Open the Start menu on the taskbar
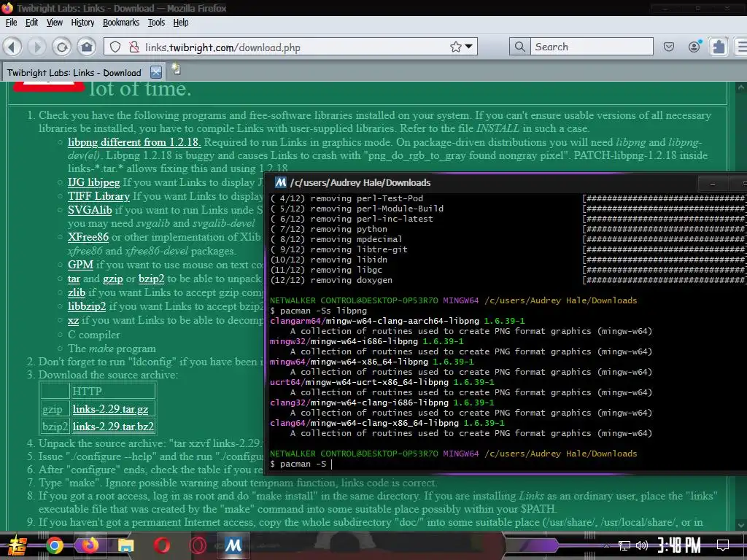747x560 pixels. pos(16,545)
